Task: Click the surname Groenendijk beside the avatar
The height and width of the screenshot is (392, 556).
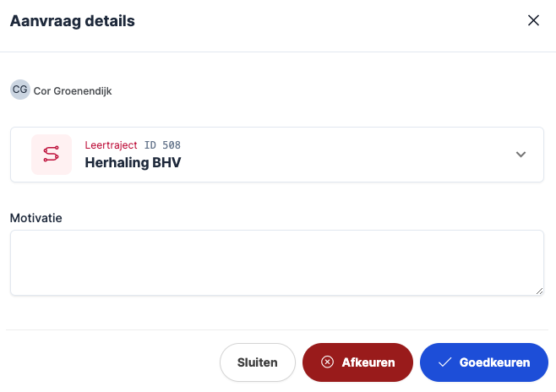Action: 83,91
